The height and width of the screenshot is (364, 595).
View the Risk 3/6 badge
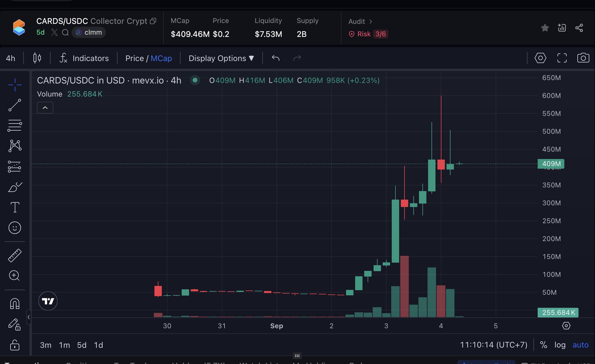(368, 34)
